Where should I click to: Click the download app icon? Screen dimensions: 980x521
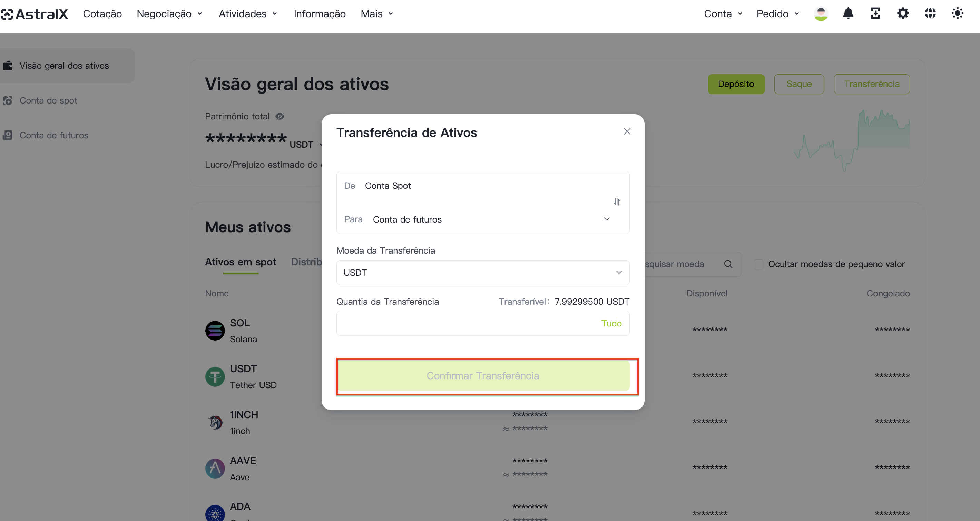875,14
